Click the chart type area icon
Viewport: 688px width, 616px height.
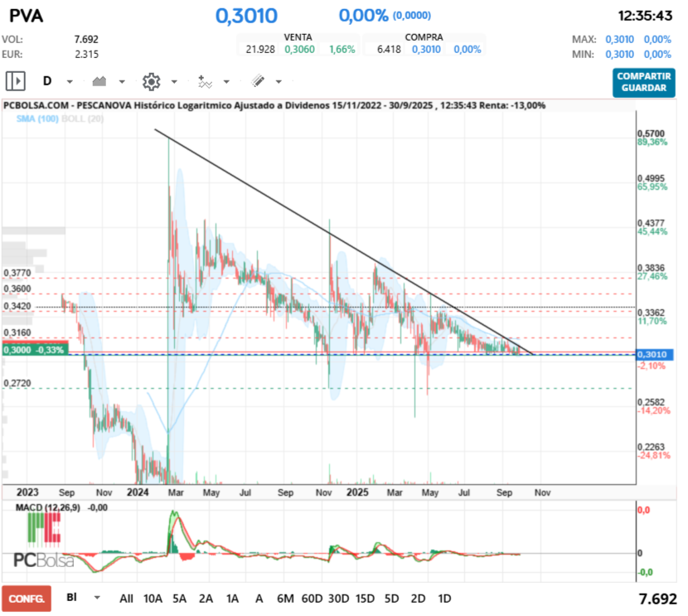(100, 81)
